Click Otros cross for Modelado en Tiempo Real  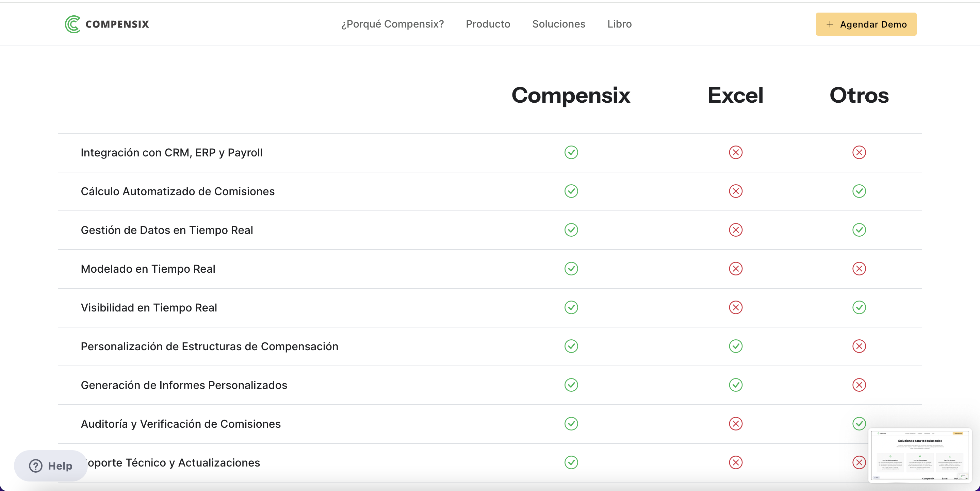(859, 269)
